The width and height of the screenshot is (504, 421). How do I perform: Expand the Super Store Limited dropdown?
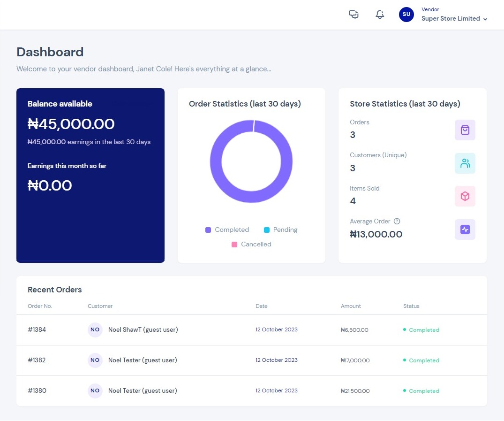click(x=454, y=19)
